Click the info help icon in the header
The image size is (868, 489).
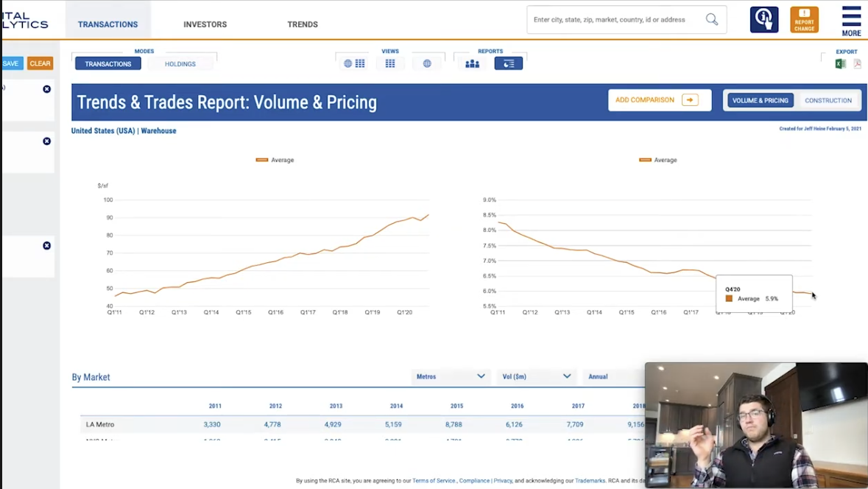point(763,19)
